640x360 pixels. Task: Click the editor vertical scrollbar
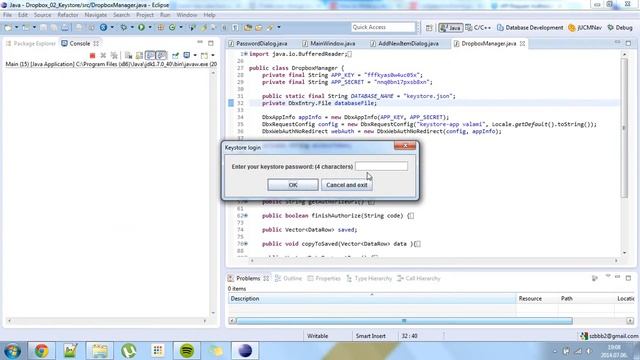[624, 128]
